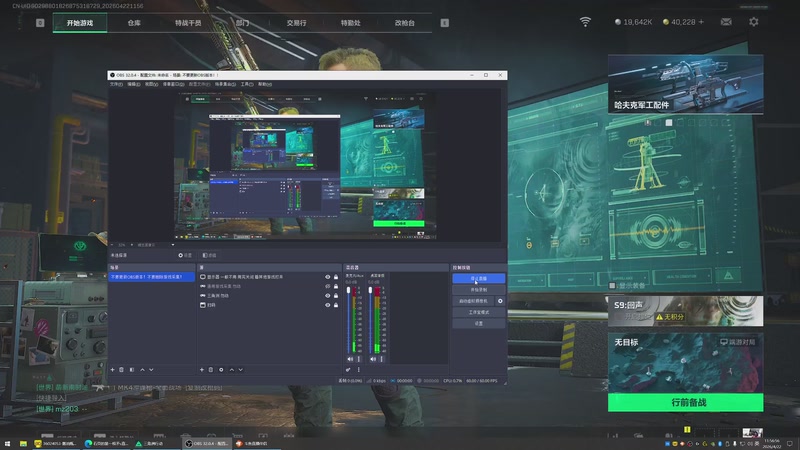Delete selected source with the trash icon
Viewport: 800px width, 450px height.
(x=211, y=369)
